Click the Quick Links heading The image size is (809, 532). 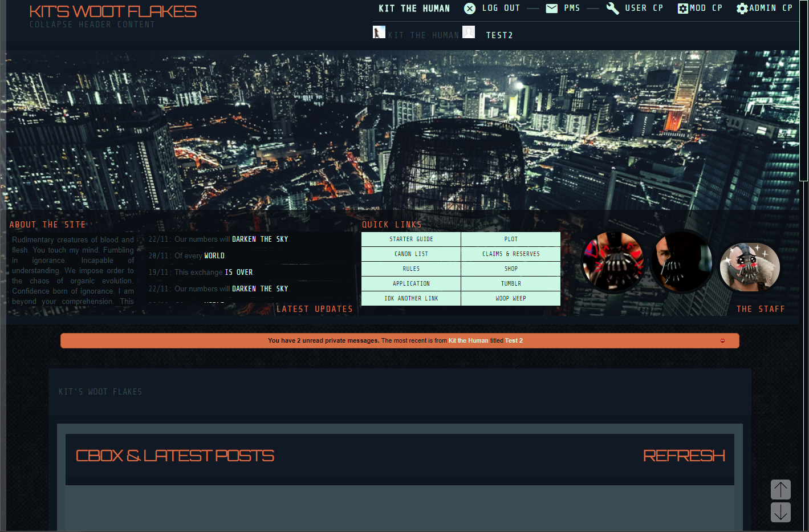point(392,225)
